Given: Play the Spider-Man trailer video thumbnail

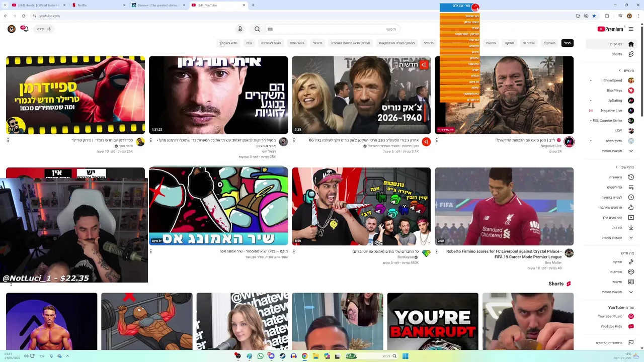Looking at the screenshot, I should pyautogui.click(x=75, y=95).
